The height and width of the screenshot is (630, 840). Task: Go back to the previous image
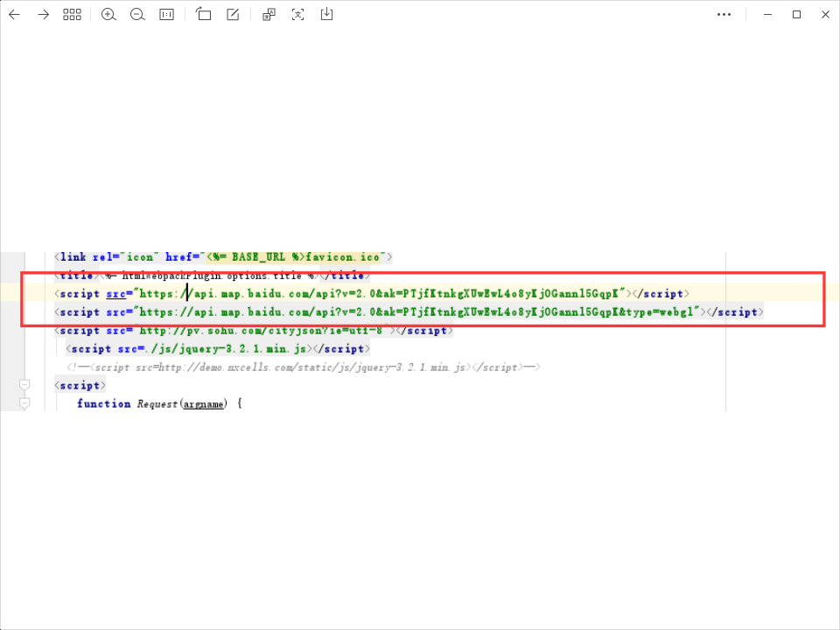coord(14,15)
